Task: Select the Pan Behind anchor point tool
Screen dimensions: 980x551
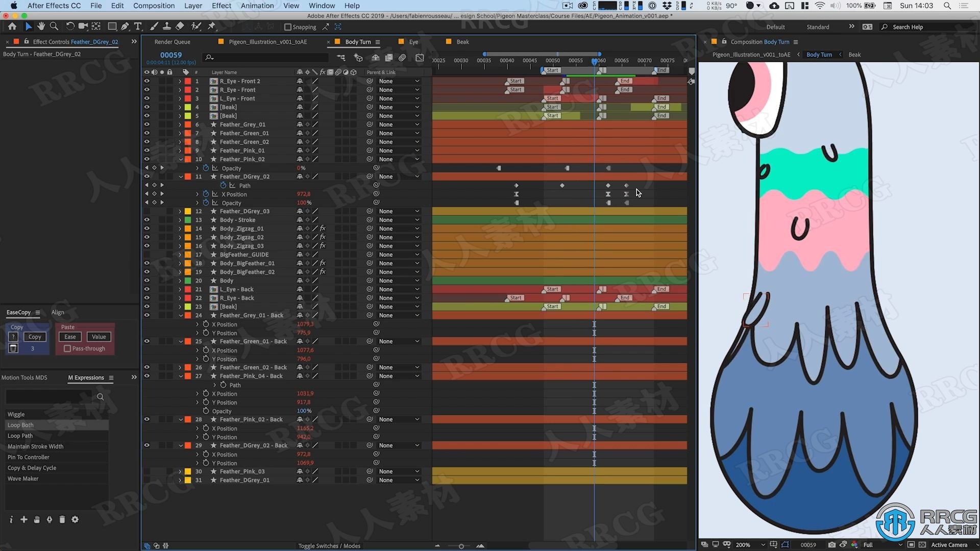Action: tap(96, 26)
